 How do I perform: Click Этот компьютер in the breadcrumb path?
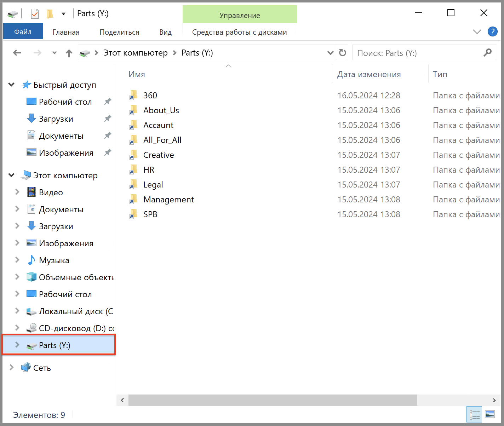click(135, 53)
